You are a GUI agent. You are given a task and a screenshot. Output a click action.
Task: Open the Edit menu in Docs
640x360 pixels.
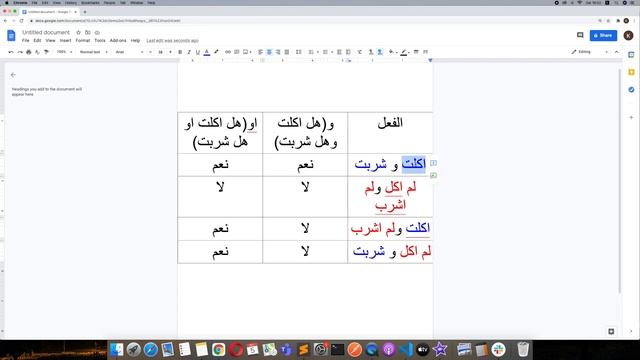click(37, 40)
